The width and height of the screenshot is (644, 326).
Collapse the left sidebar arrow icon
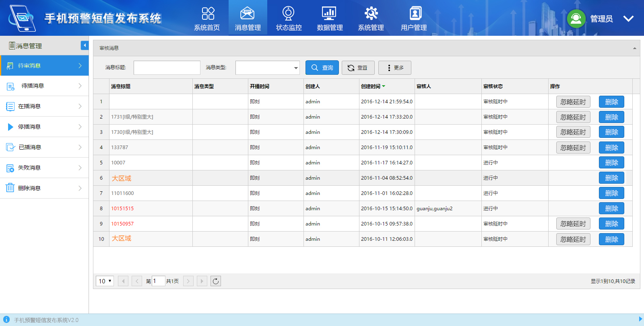tap(85, 45)
